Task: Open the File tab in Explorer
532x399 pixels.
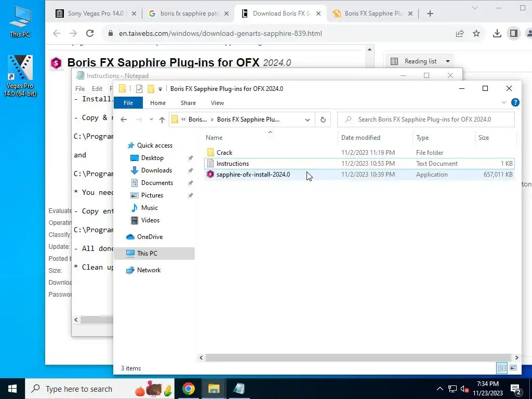Action: [128, 103]
